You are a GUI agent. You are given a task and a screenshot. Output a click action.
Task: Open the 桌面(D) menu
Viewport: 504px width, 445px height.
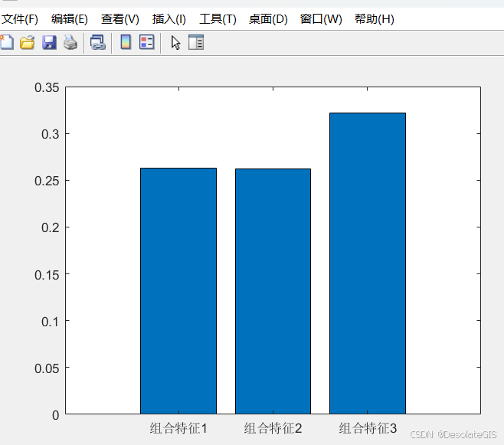268,19
